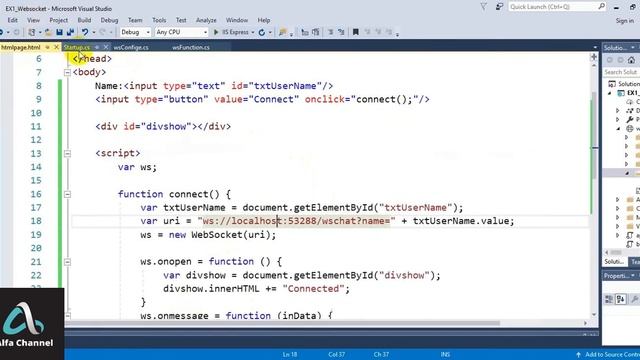Viewport: 640px width, 360px height.
Task: Open the Properties panel options dropdown
Action: (x=633, y=276)
